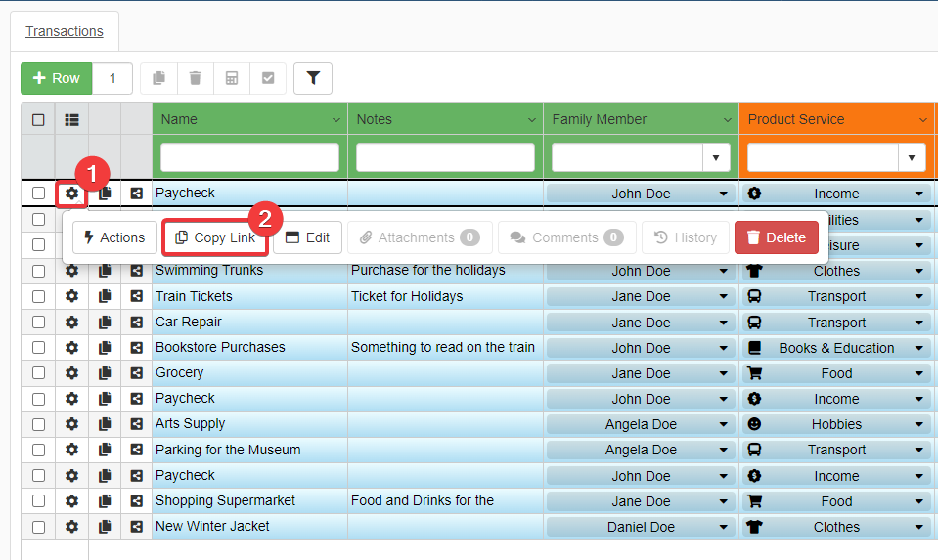Click the red Delete button
Screen dimensions: 938x560
pyautogui.click(x=776, y=237)
